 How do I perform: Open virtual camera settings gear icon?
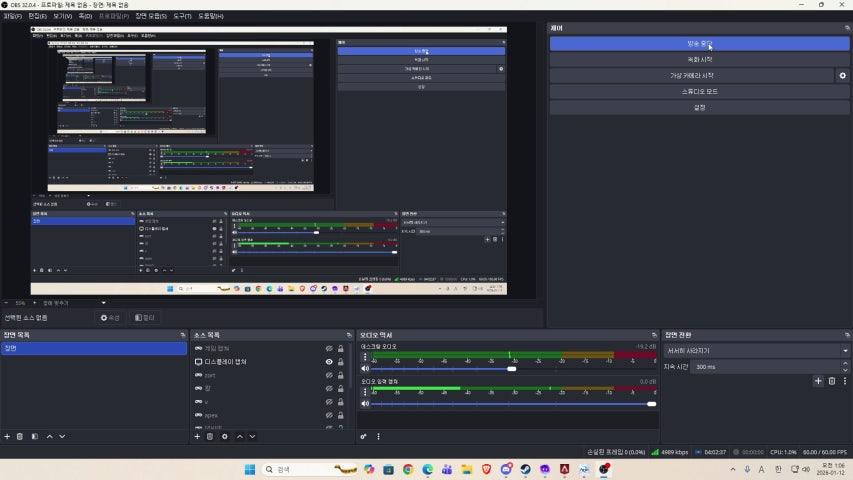coord(842,76)
